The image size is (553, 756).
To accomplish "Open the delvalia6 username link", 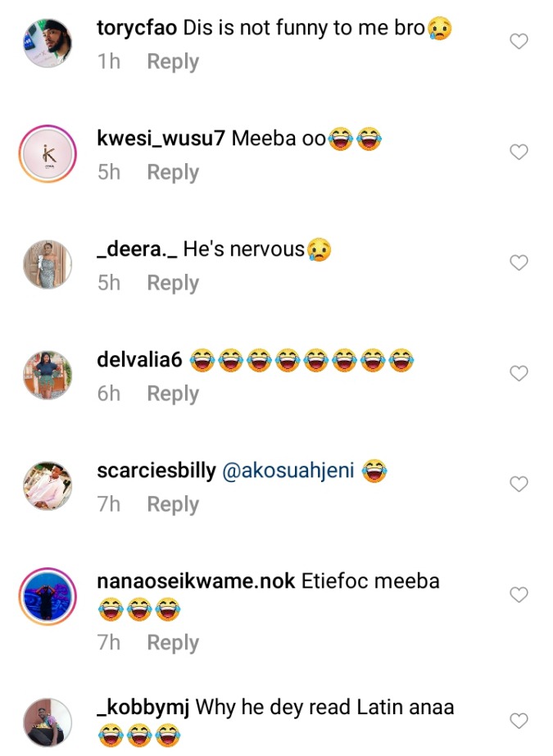I will (x=138, y=360).
